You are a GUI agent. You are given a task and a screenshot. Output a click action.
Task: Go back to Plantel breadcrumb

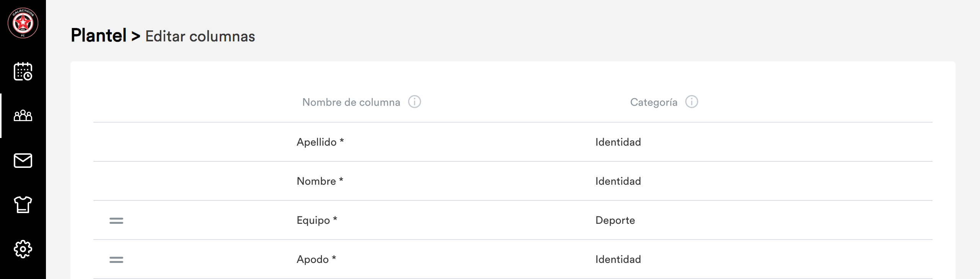tap(99, 36)
